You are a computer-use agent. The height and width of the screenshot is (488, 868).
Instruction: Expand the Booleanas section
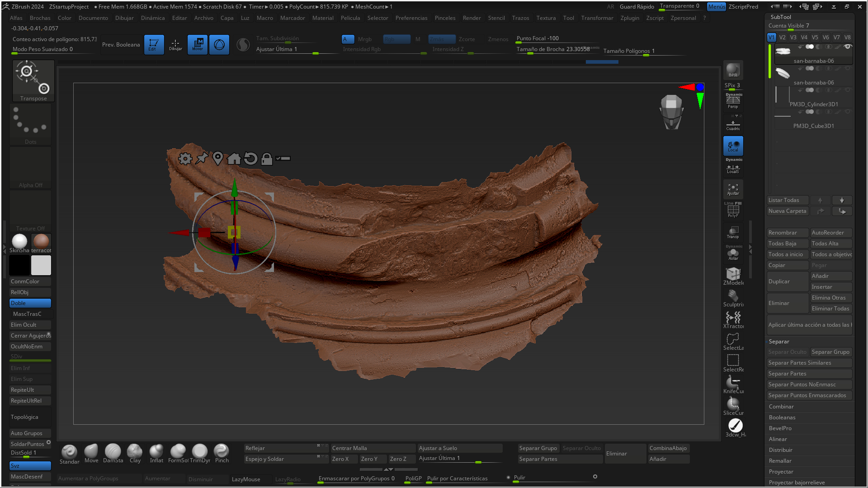782,418
